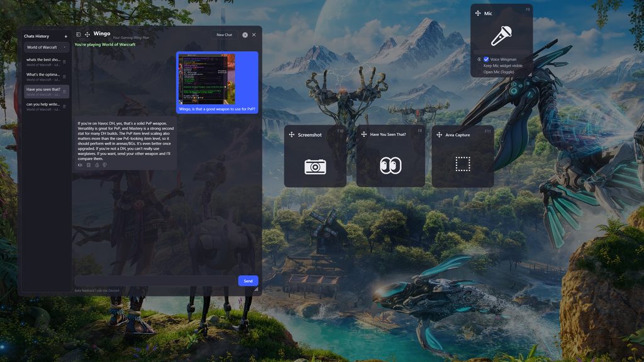This screenshot has width=644, height=362.
Task: Click thumbs down on the response
Action: pos(105,165)
